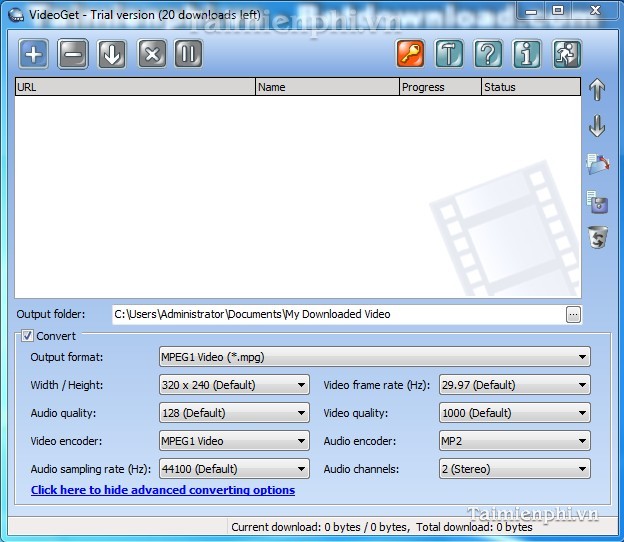
Task: Maximize the VideoGet window
Action: pyautogui.click(x=558, y=11)
